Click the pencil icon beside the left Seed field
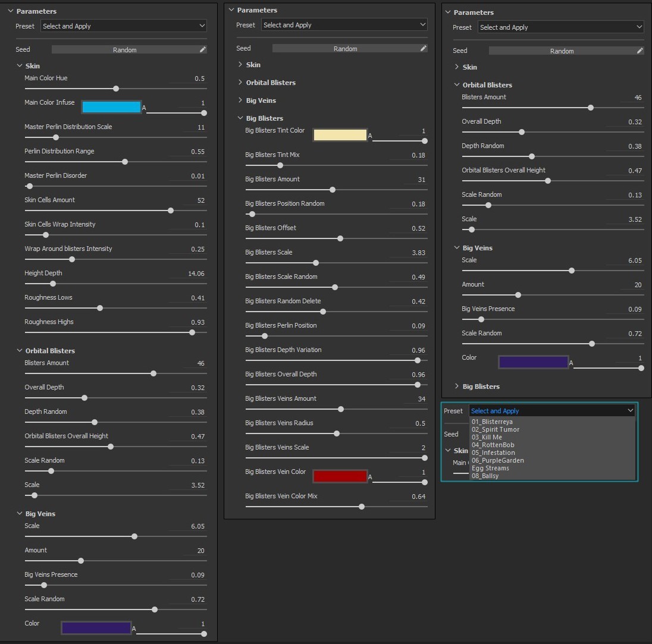 pos(202,49)
